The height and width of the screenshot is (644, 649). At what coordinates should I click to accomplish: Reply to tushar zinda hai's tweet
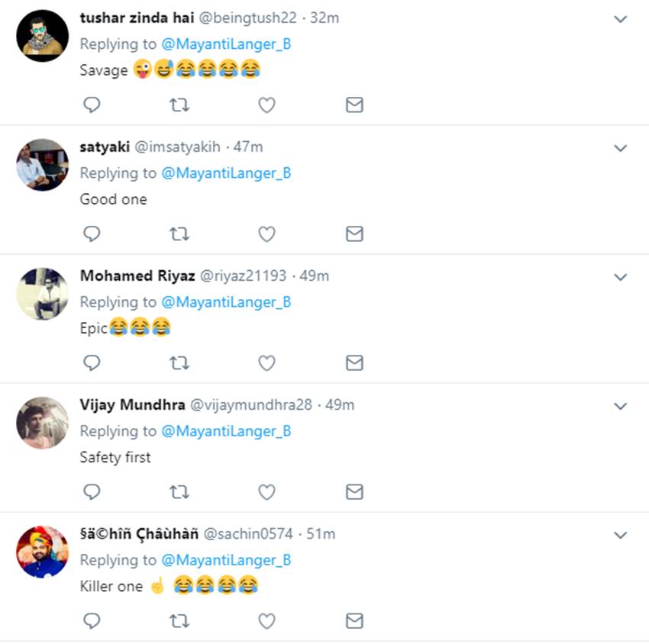(92, 105)
